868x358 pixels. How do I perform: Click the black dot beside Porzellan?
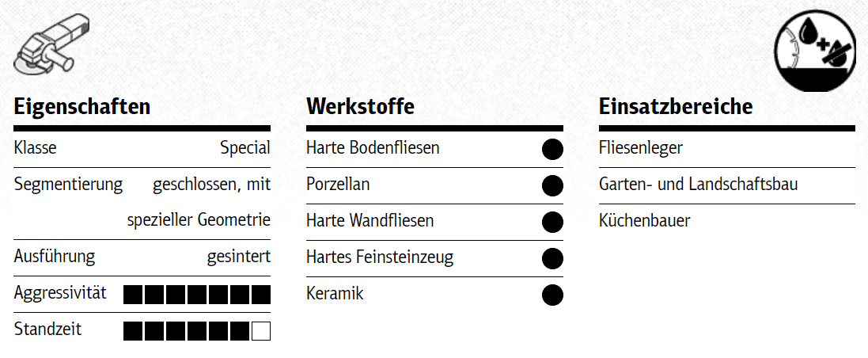pos(552,185)
